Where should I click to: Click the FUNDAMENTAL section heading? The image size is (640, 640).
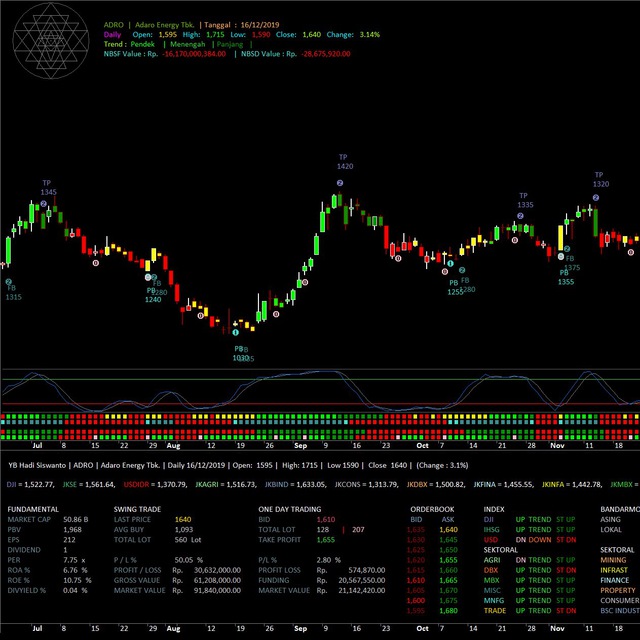coord(33,509)
